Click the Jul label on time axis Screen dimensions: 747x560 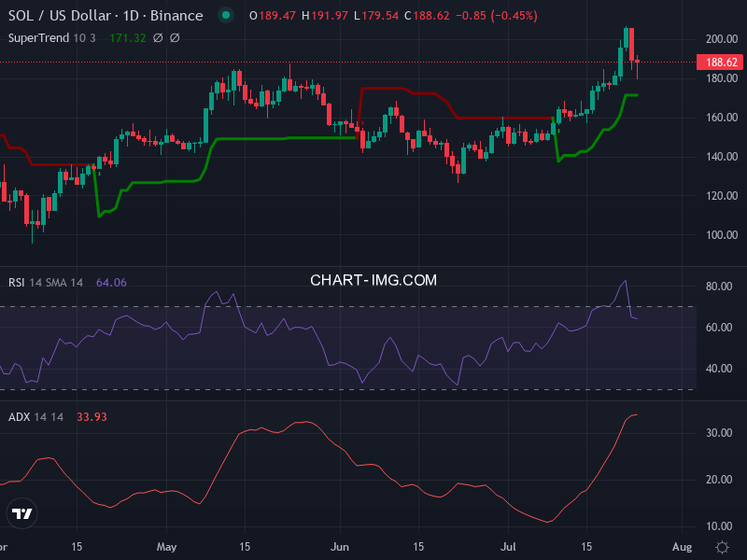pos(508,547)
